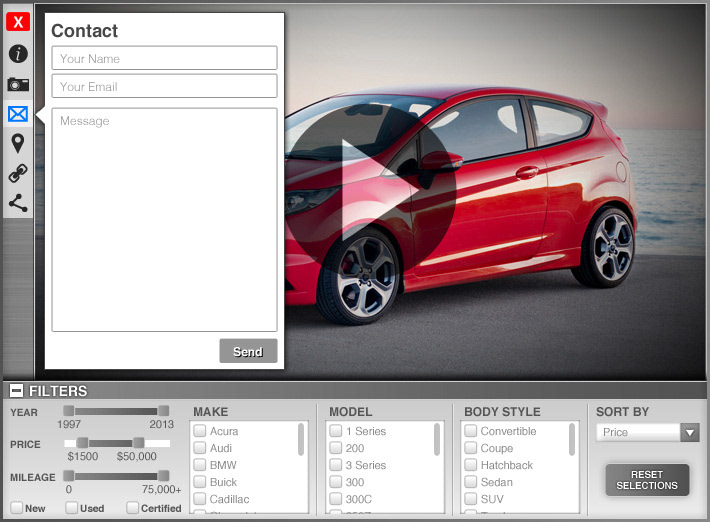This screenshot has width=710, height=522.
Task: Click the Reset Selections button
Action: [x=647, y=480]
